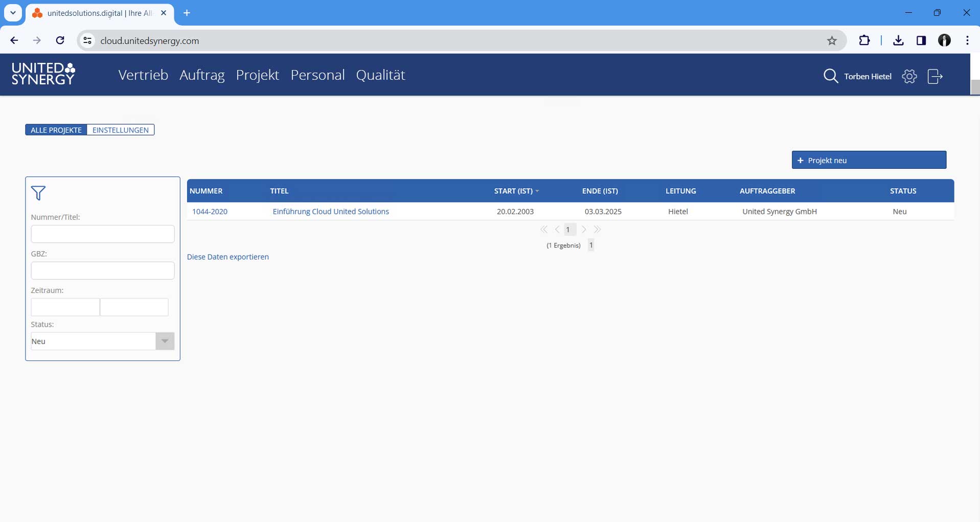
Task: Bookmark this page with the star icon
Action: pyautogui.click(x=832, y=41)
